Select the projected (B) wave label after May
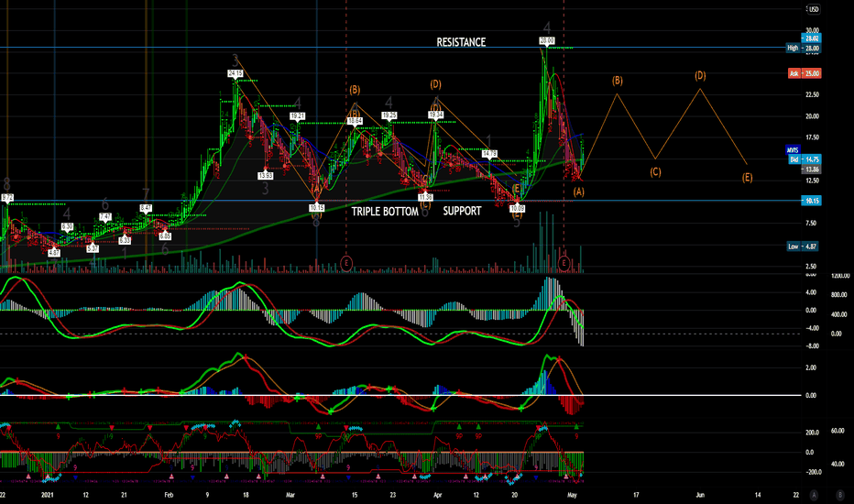Image resolution: width=854 pixels, height=504 pixels. pos(617,81)
